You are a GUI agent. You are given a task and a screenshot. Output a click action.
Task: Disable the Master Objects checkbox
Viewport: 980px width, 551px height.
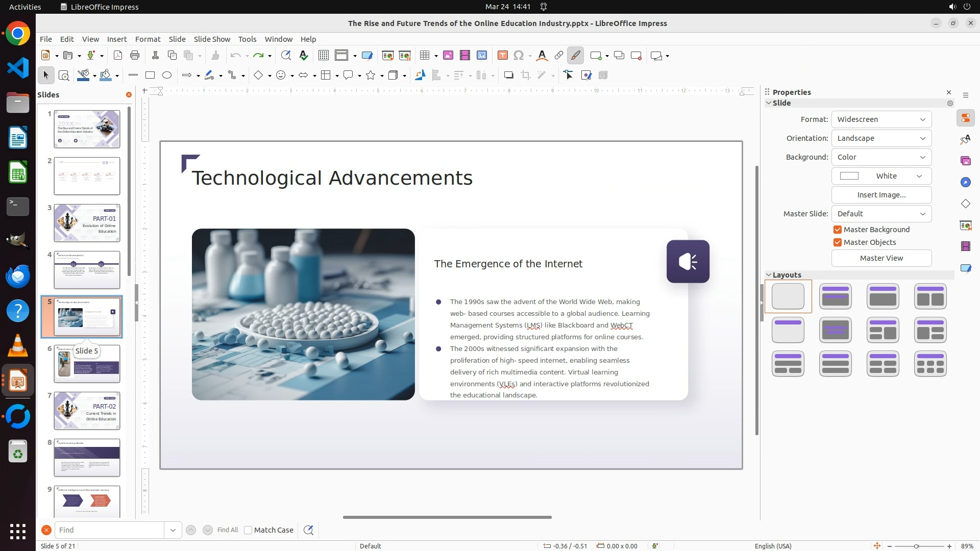coord(838,242)
